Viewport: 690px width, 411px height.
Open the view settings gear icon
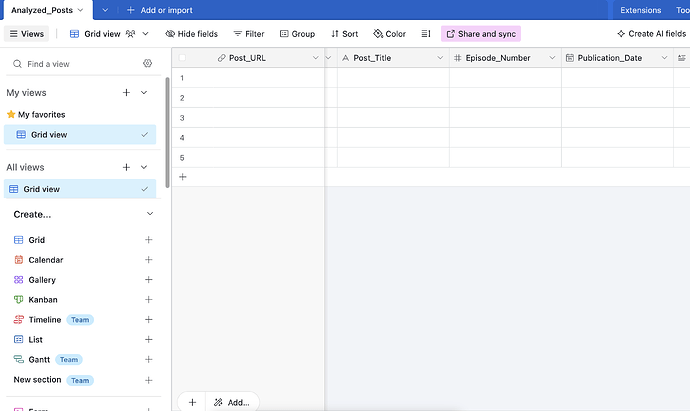147,63
